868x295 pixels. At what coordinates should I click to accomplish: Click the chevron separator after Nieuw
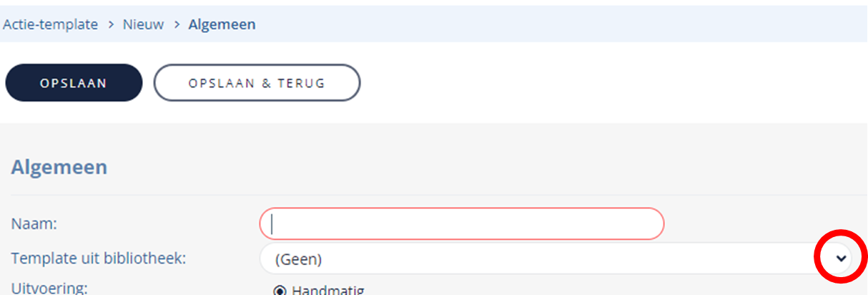176,24
